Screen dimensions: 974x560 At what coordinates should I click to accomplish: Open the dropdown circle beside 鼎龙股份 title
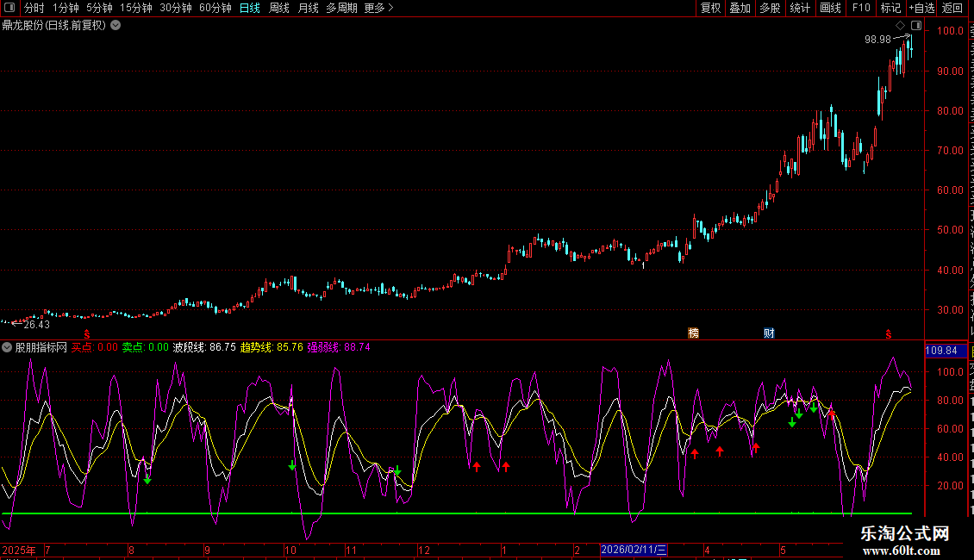(116, 26)
